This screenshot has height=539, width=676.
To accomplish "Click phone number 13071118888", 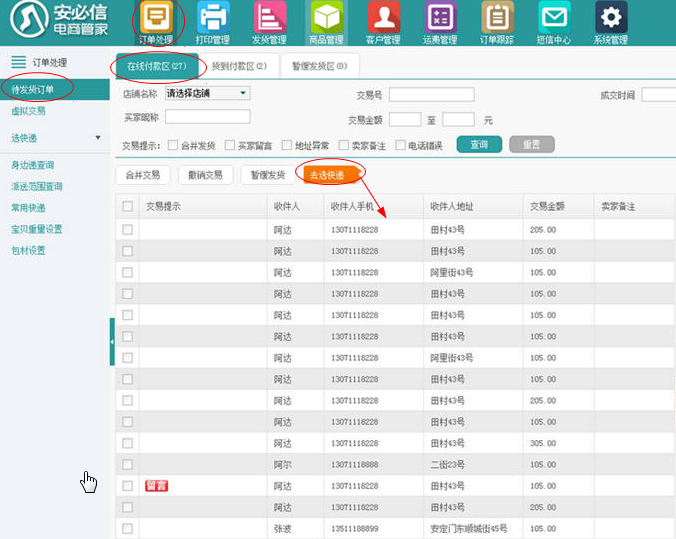I will [x=355, y=464].
